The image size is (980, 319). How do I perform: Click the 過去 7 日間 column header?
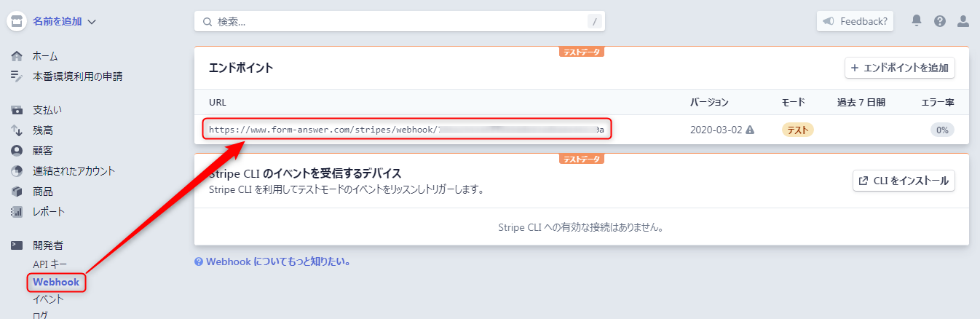861,102
